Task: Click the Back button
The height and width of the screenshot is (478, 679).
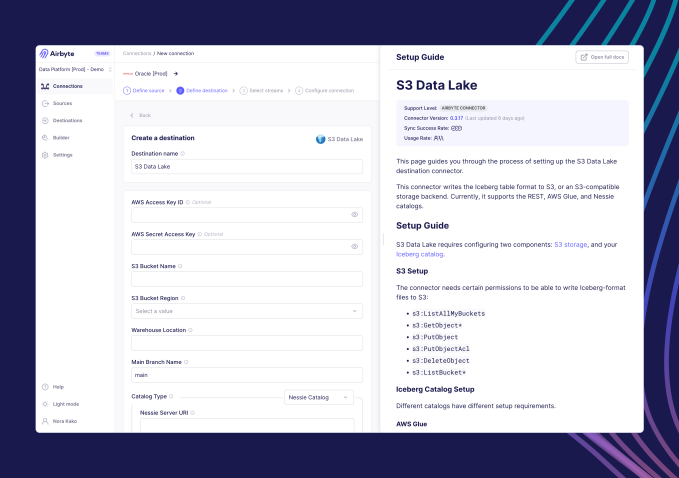Action: pos(141,116)
